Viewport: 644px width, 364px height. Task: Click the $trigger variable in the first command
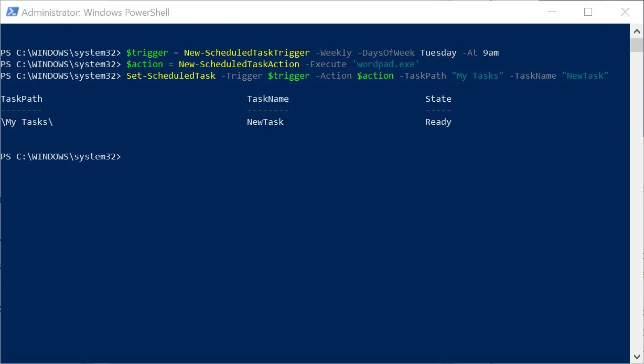point(147,52)
